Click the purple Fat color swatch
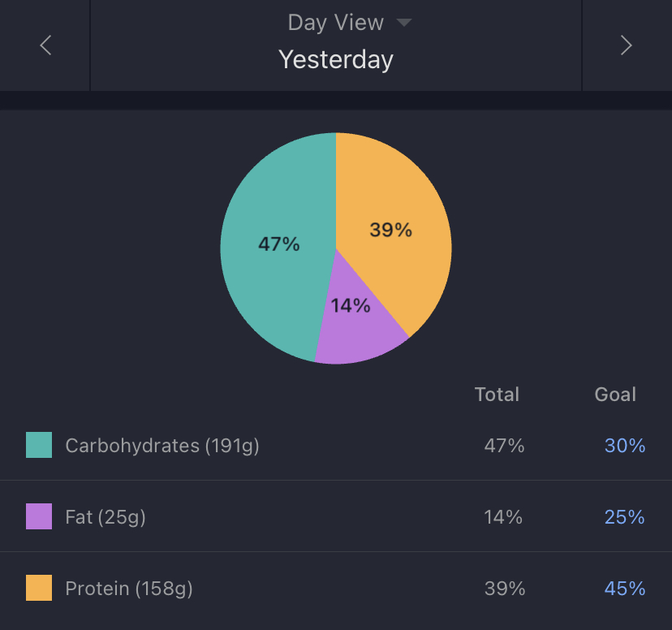The width and height of the screenshot is (672, 630). [39, 516]
